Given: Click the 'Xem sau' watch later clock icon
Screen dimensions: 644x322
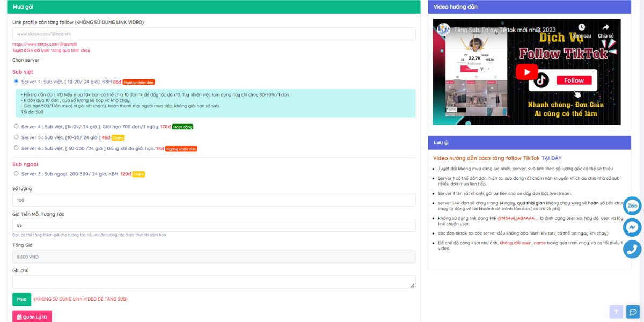Looking at the screenshot, I should [x=582, y=27].
